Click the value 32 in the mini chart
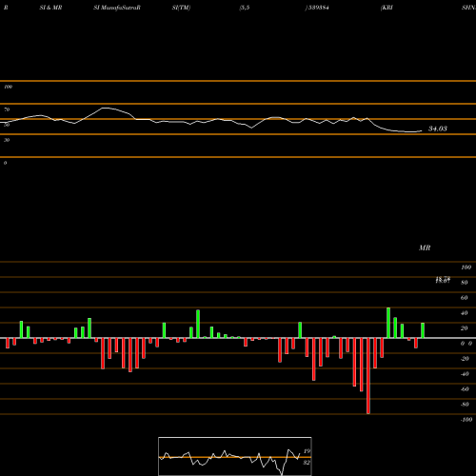This screenshot has height=476, width=476. (x=307, y=463)
